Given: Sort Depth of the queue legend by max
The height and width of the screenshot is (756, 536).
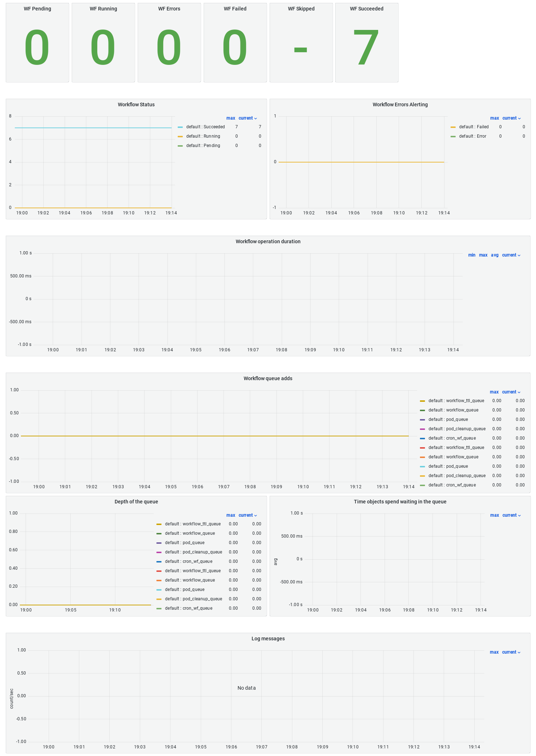Looking at the screenshot, I should [x=231, y=515].
